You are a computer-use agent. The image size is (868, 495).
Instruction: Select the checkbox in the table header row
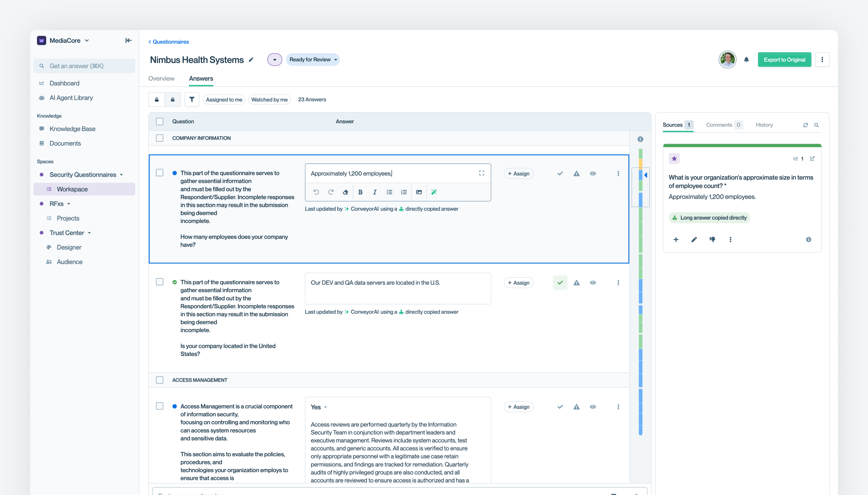[x=160, y=121]
